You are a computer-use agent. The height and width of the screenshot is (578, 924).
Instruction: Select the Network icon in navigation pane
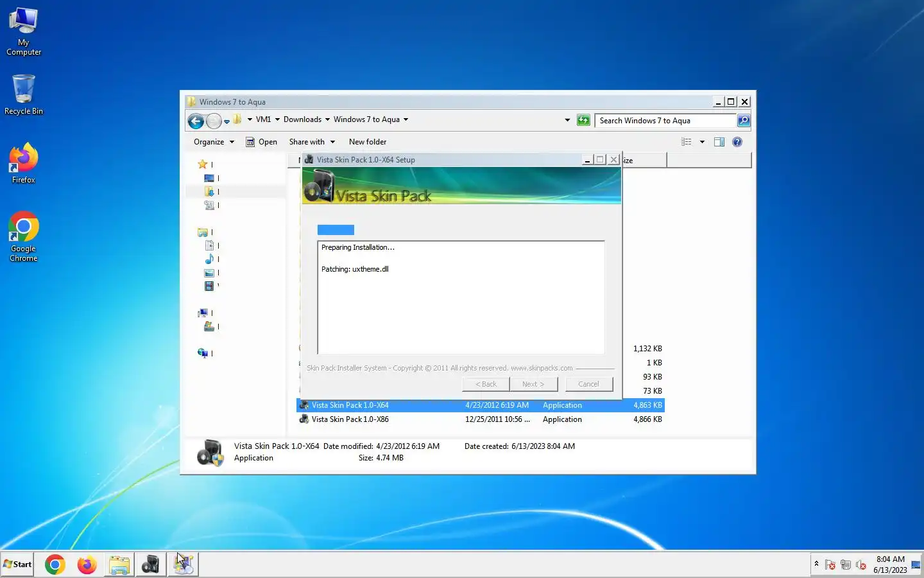203,353
